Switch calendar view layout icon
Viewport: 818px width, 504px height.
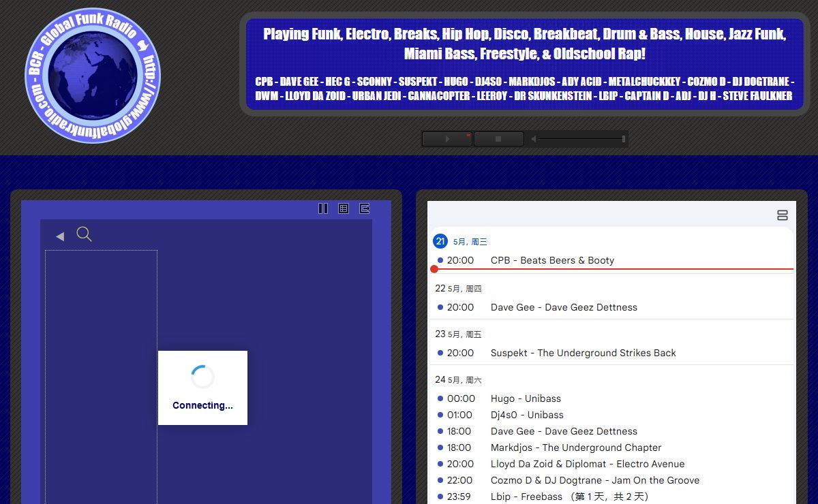(x=783, y=215)
